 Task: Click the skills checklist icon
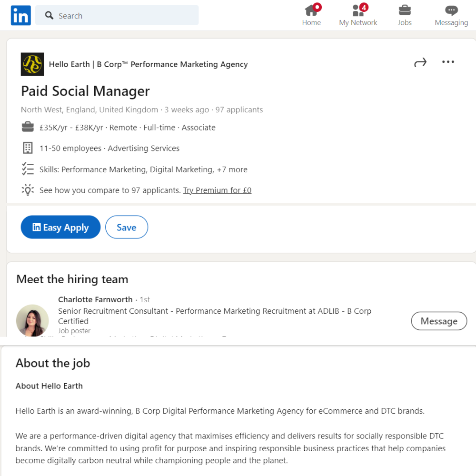[28, 169]
